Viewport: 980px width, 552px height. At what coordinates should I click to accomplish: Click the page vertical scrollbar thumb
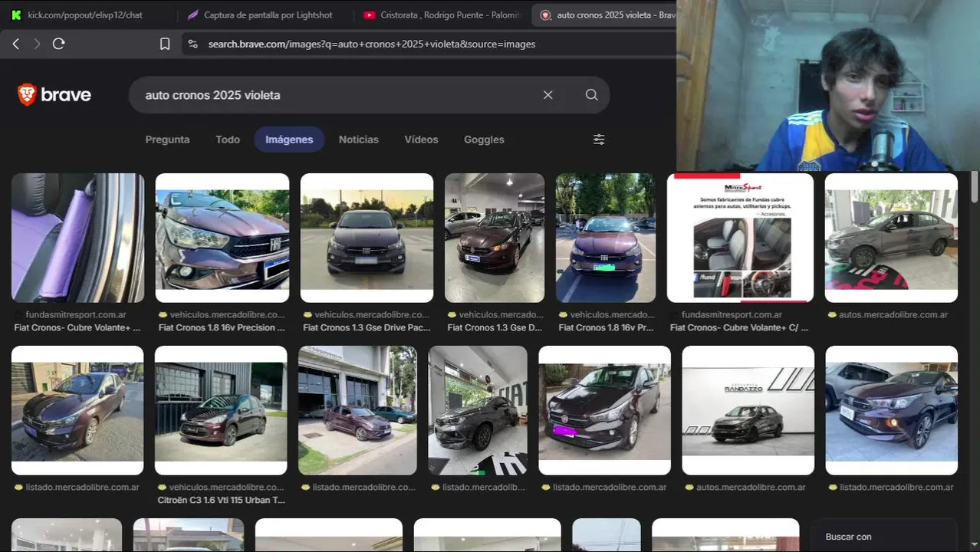pyautogui.click(x=975, y=188)
